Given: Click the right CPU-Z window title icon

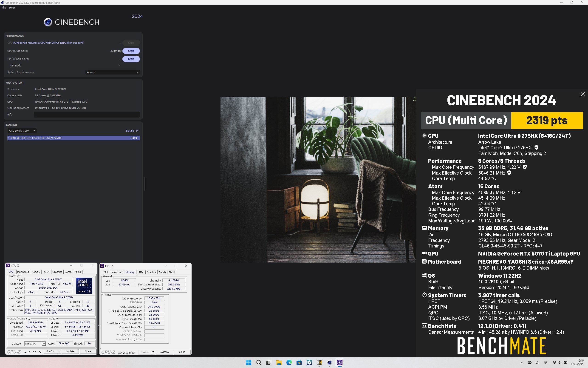Looking at the screenshot, I should [102, 266].
